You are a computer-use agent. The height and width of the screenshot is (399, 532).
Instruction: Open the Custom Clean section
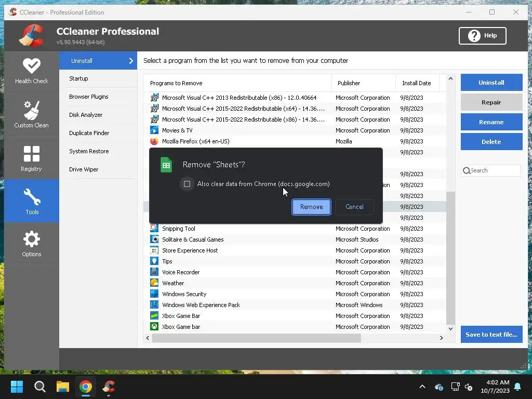click(x=32, y=115)
